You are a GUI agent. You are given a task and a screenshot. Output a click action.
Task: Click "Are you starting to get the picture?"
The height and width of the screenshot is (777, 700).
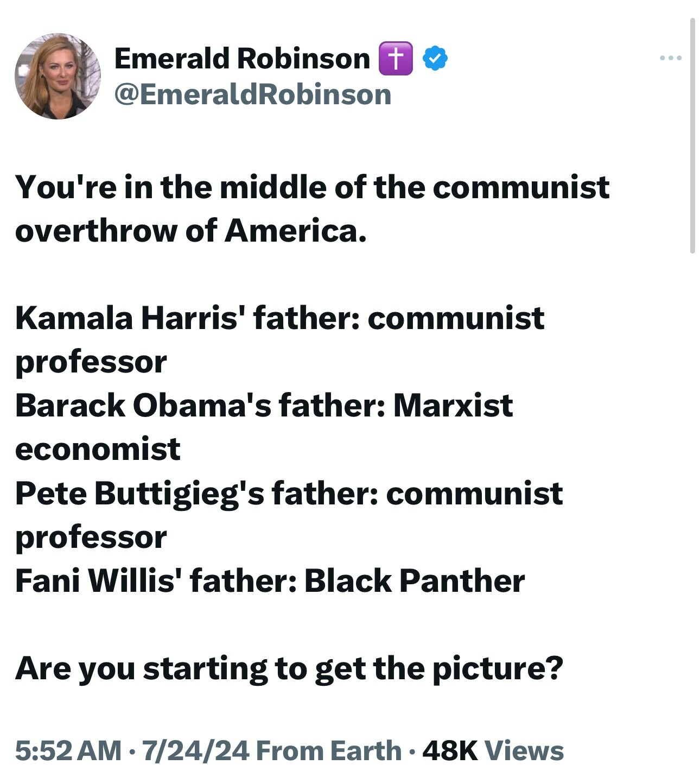click(x=289, y=668)
